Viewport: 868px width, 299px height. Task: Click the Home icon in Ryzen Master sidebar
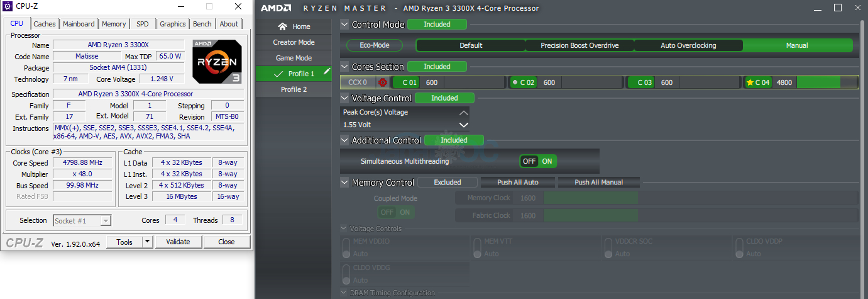point(282,26)
